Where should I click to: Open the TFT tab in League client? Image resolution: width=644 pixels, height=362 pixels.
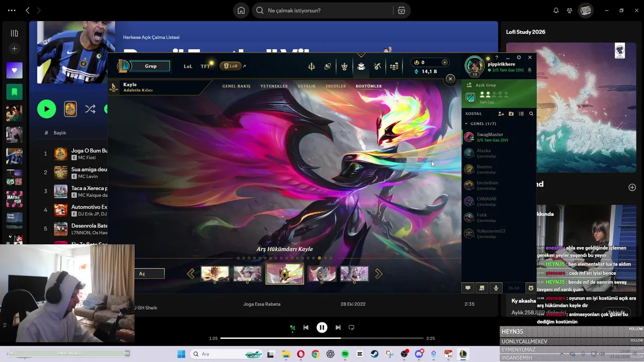(205, 66)
